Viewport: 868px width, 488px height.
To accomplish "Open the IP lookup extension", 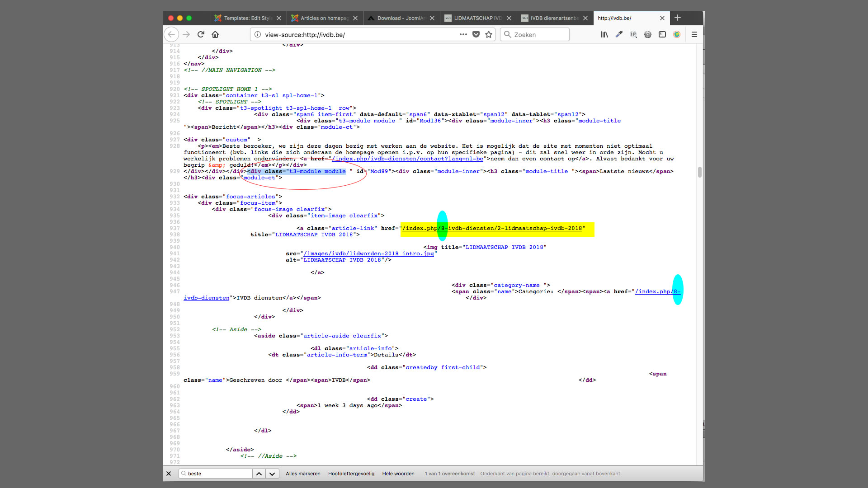I will pyautogui.click(x=633, y=34).
